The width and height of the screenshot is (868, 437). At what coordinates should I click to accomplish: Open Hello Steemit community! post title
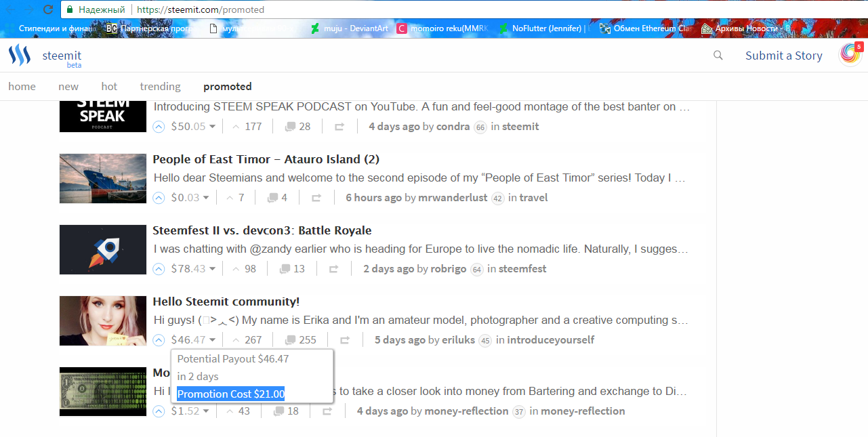[x=226, y=301]
